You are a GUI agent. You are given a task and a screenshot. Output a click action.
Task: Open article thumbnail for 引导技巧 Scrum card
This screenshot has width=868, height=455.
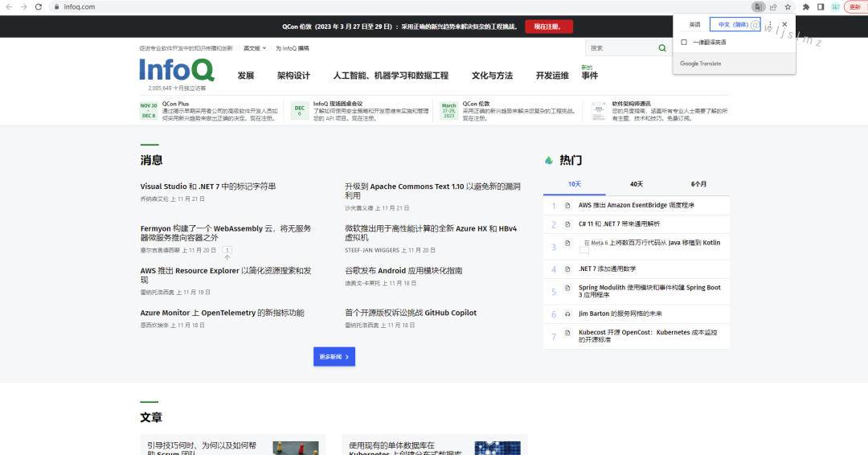[x=296, y=448]
